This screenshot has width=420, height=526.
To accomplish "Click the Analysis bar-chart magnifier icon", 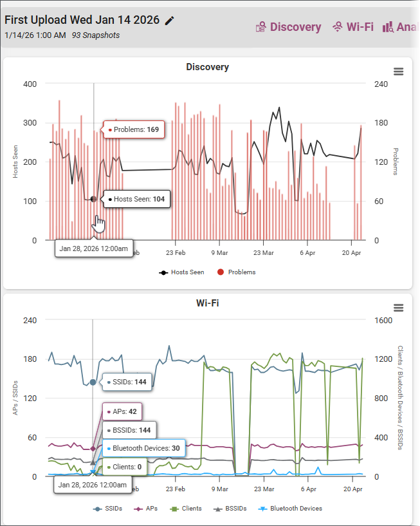I will (x=388, y=27).
